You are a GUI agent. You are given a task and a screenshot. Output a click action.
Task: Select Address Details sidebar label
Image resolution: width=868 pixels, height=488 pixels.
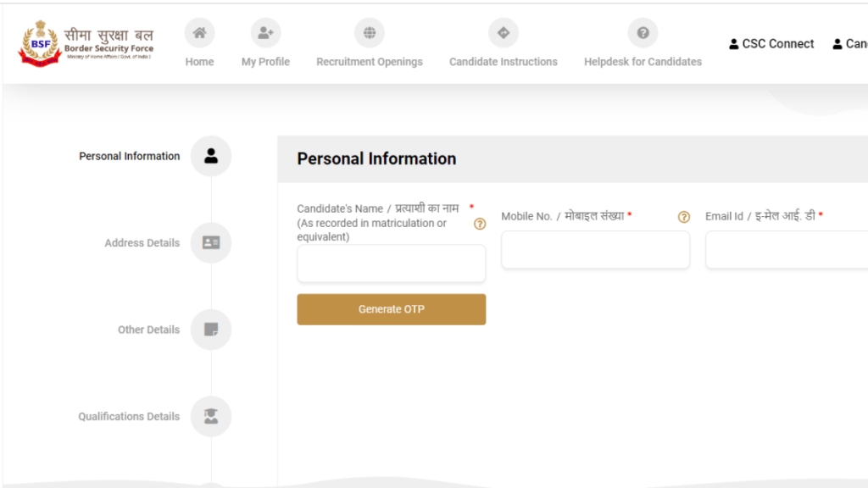pos(142,243)
